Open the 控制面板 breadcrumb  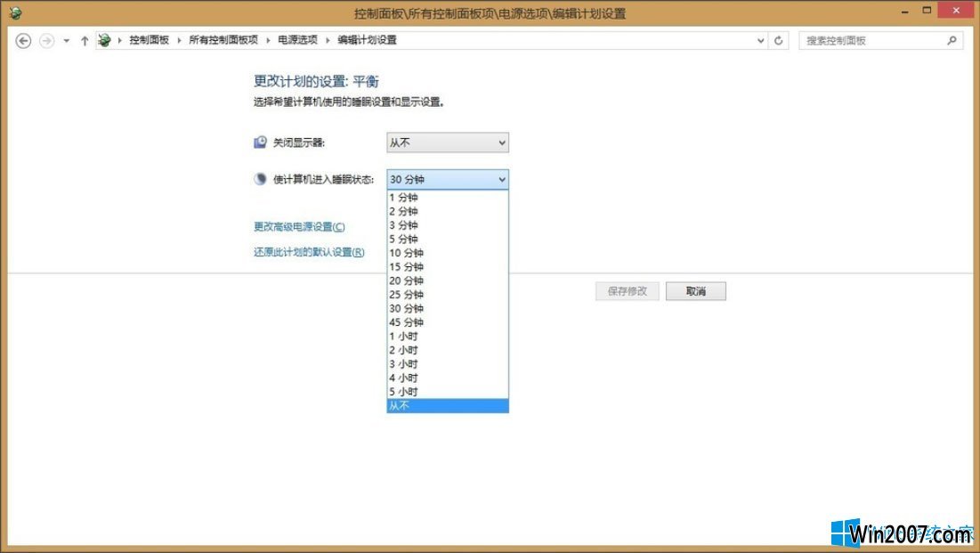149,40
